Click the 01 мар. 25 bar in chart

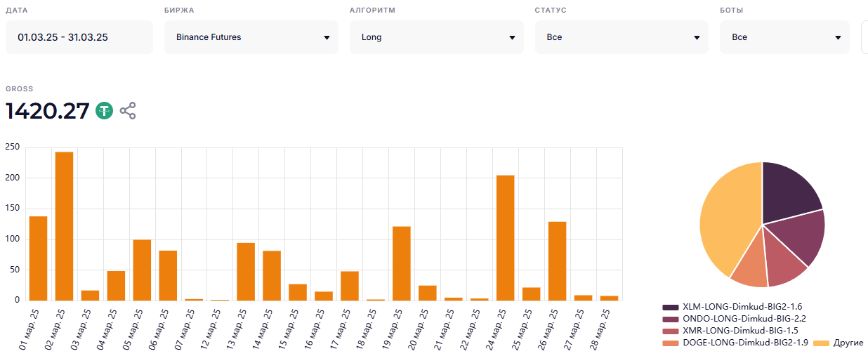pos(38,258)
